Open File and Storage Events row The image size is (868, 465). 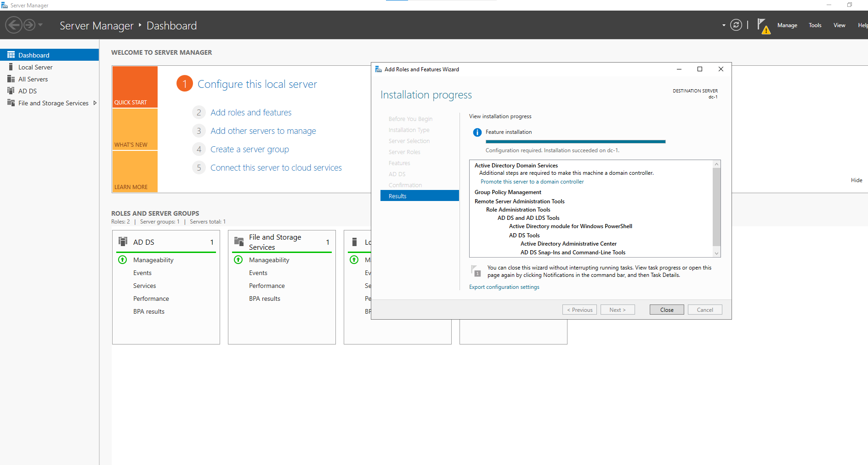(258, 273)
